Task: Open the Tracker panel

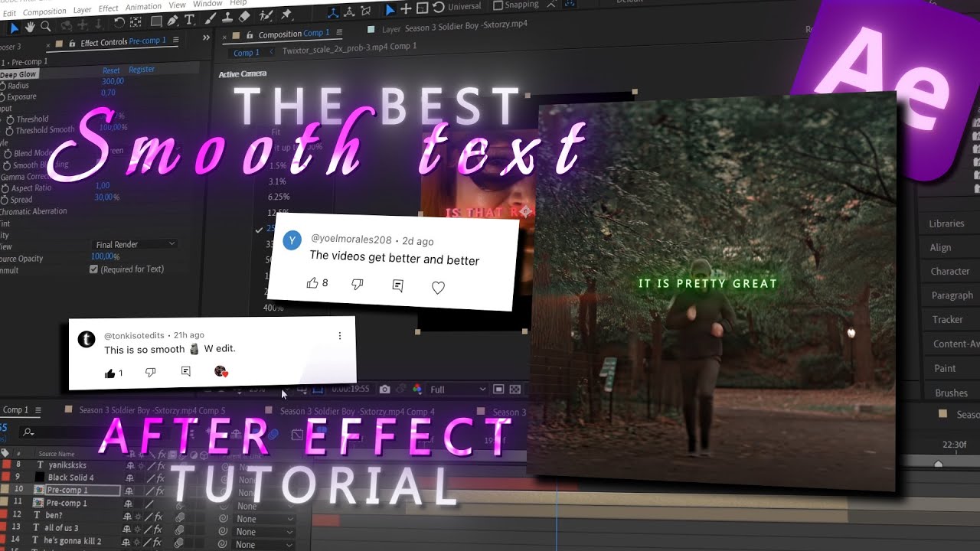Action: pos(947,319)
